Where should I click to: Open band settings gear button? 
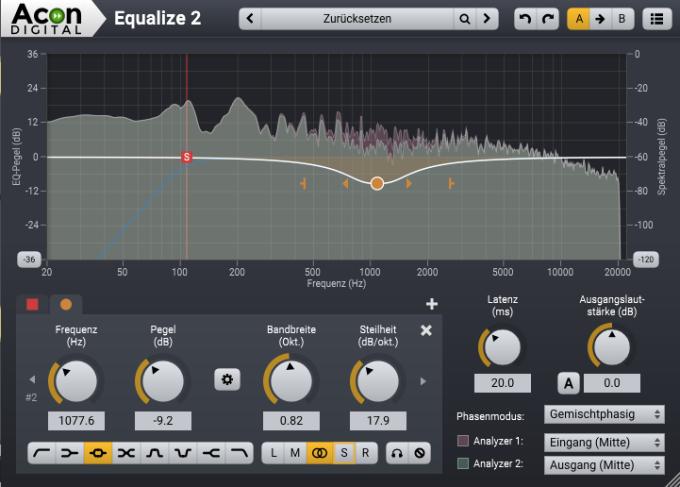click(x=227, y=379)
